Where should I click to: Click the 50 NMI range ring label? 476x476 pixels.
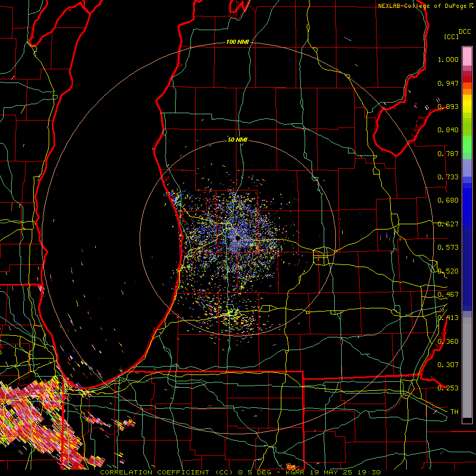pos(237,140)
